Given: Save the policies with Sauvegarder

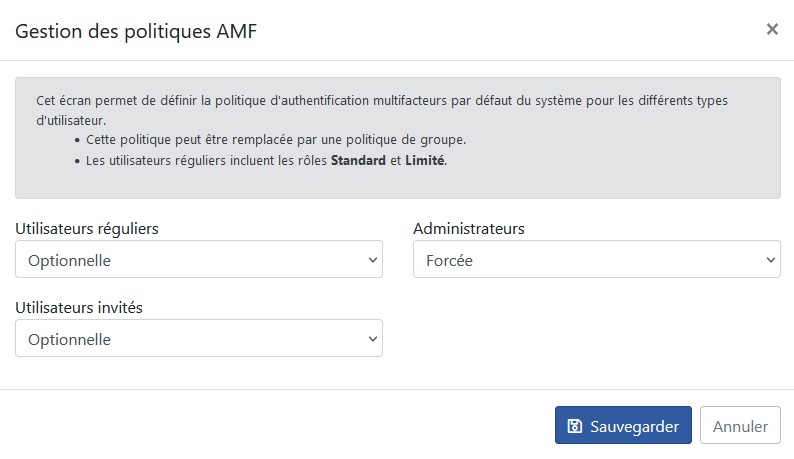Looking at the screenshot, I should (x=623, y=425).
